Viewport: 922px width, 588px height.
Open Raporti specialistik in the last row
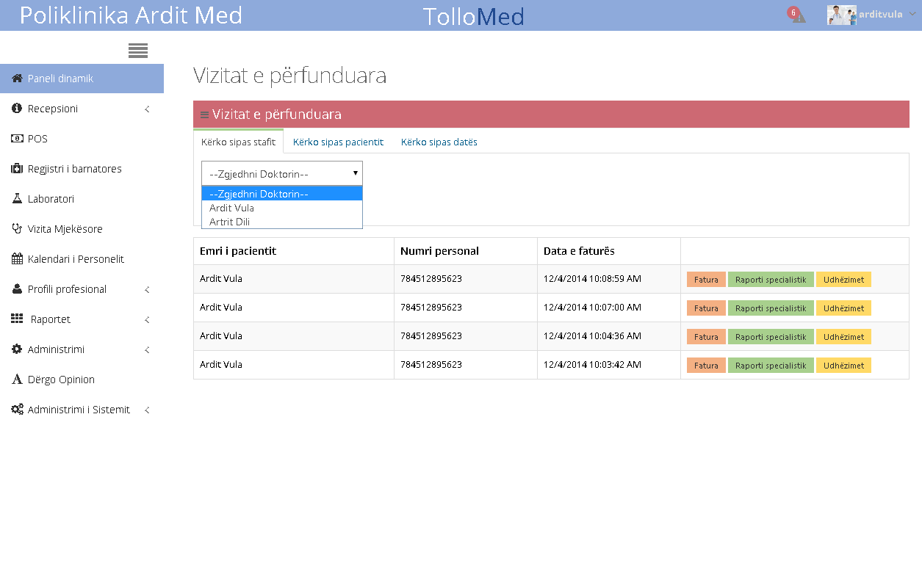pyautogui.click(x=771, y=366)
